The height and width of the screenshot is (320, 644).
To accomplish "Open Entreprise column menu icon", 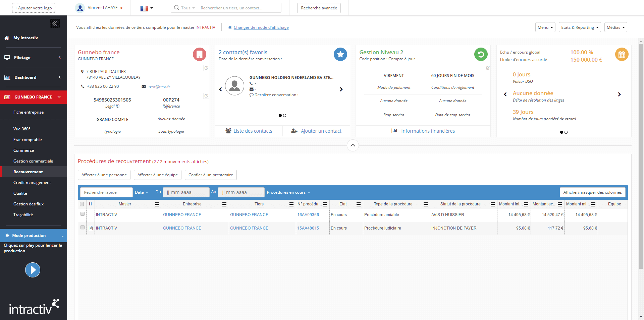I will click(224, 204).
